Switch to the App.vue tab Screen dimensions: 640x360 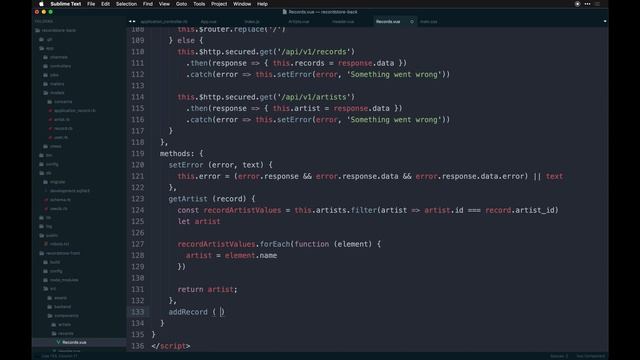point(209,22)
